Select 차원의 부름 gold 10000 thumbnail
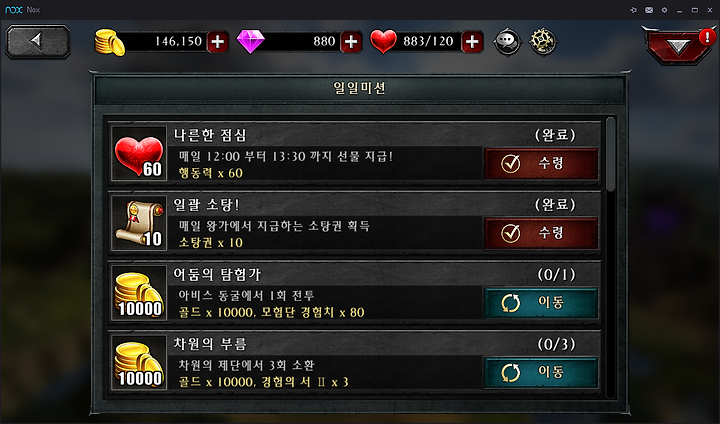The image size is (720, 424). pos(139,362)
